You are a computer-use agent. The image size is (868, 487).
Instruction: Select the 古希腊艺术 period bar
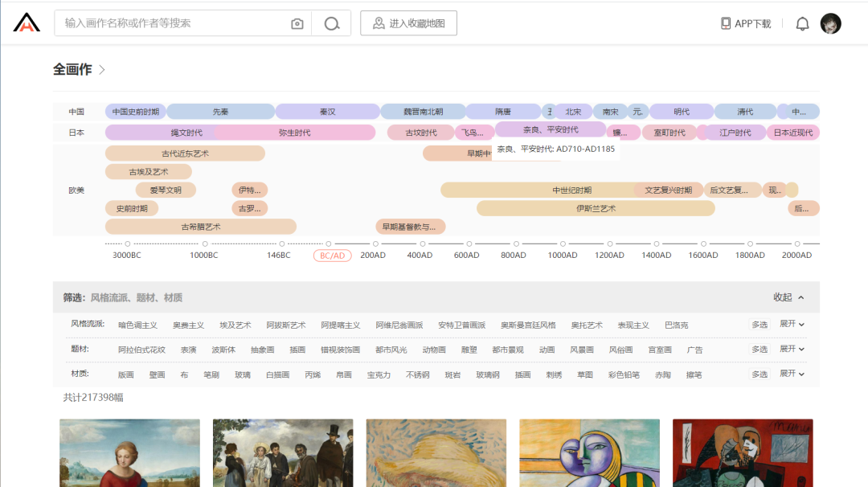click(200, 227)
